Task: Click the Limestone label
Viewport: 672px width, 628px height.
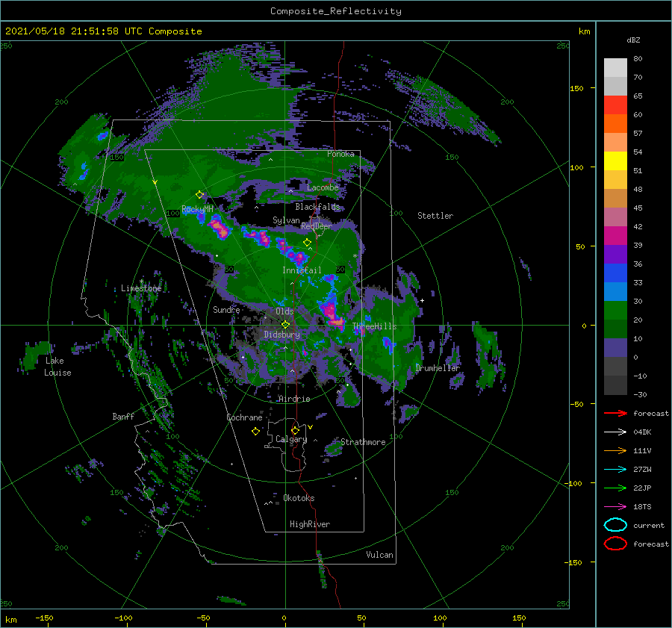Action: coord(141,288)
